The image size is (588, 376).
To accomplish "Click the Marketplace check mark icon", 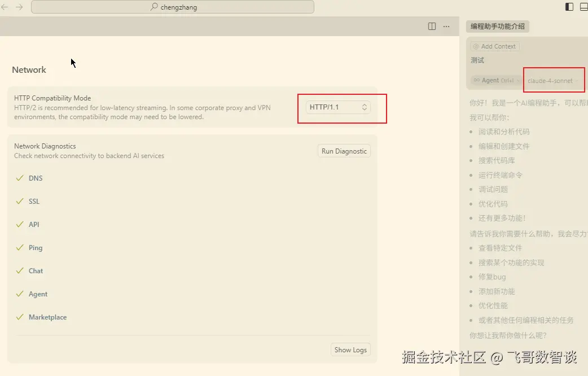I will coord(20,317).
